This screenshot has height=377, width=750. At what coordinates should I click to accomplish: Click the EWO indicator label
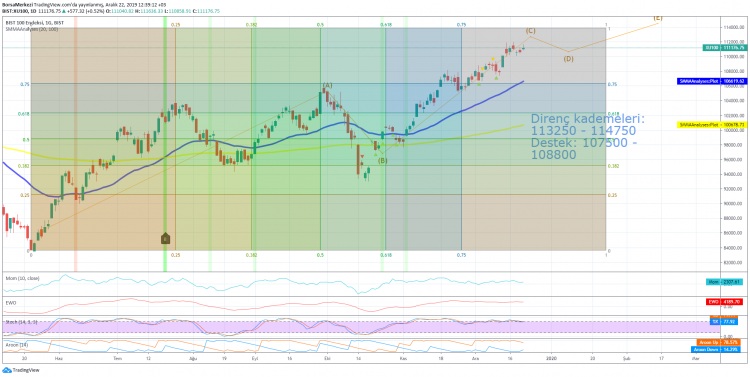pyautogui.click(x=10, y=302)
